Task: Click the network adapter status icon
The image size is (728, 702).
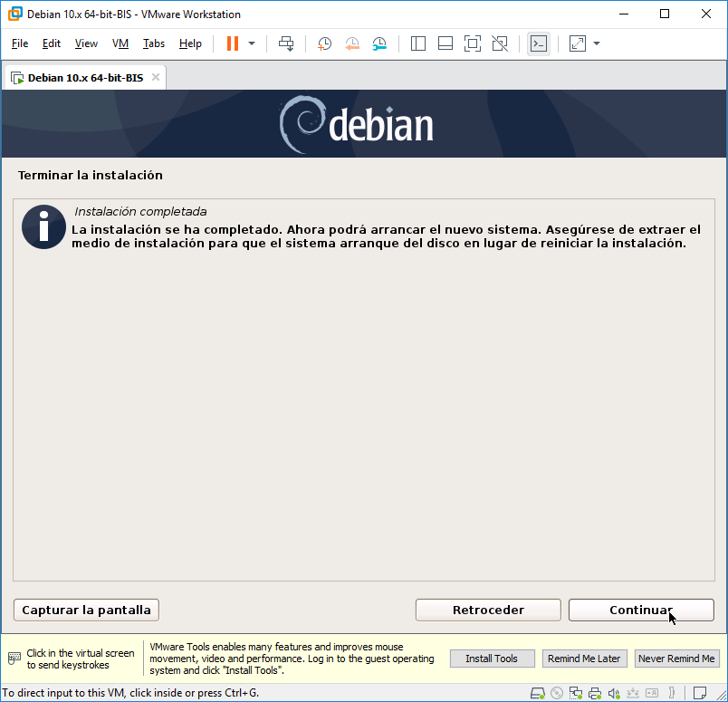Action: [576, 693]
